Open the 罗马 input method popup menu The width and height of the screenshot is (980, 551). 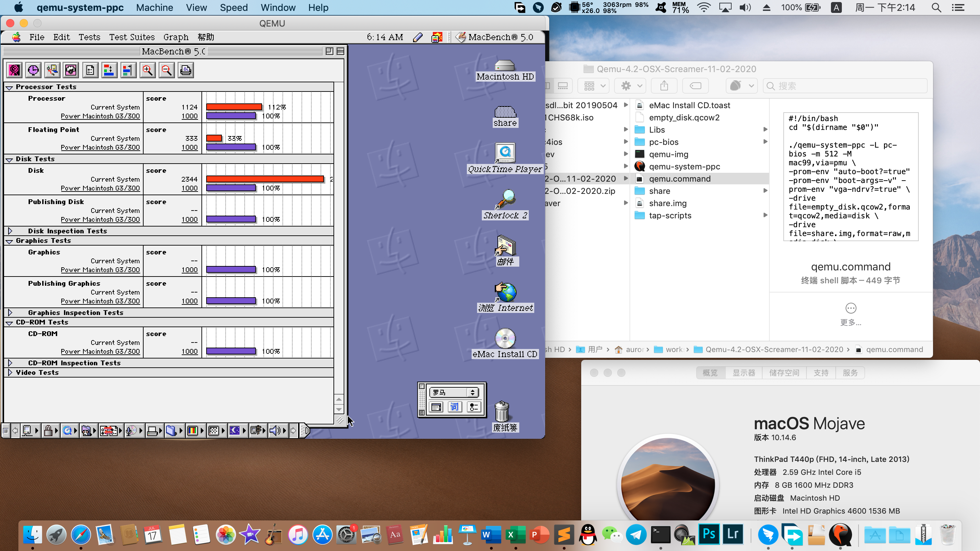pos(454,392)
